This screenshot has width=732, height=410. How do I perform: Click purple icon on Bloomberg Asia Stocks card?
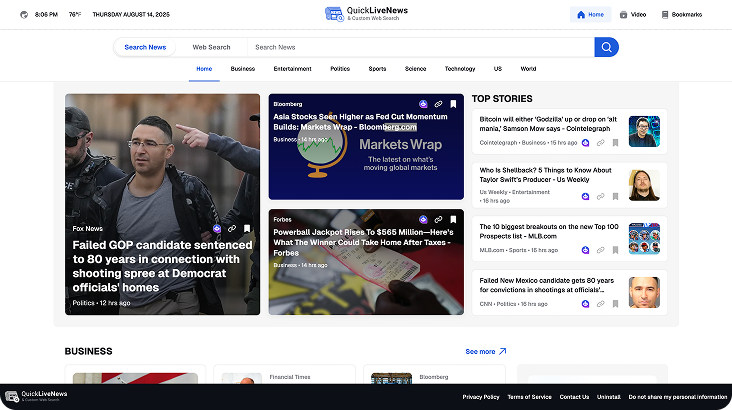[423, 104]
